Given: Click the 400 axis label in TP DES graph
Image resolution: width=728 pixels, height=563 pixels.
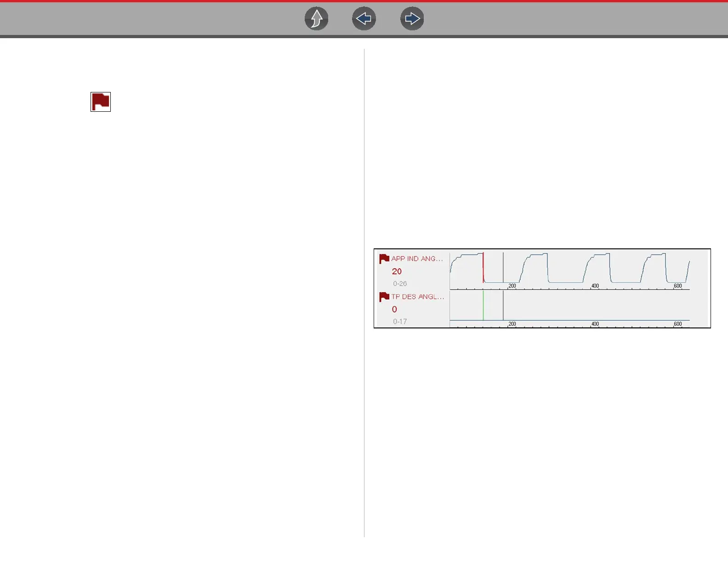Looking at the screenshot, I should coord(595,324).
